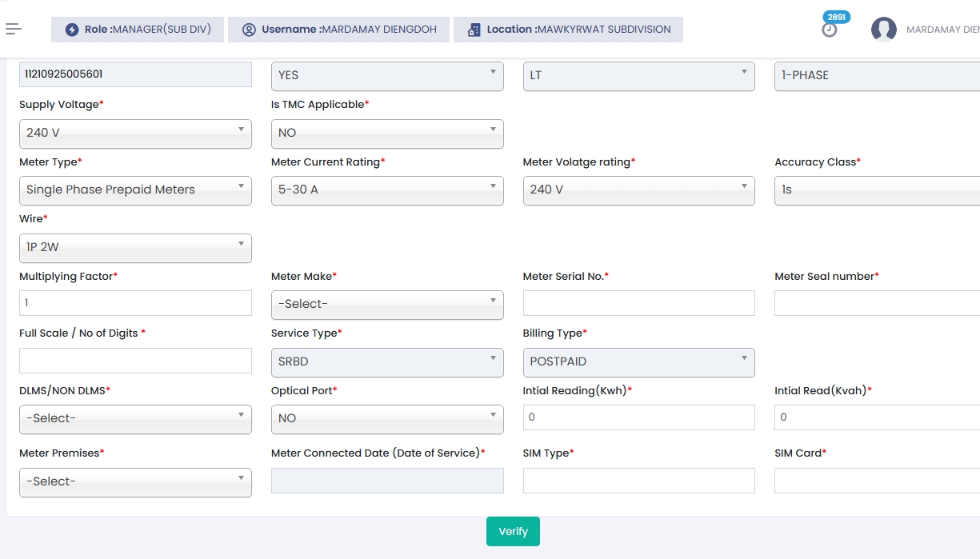
Task: Focus the Full Scale / No of Digits field
Action: (x=135, y=361)
